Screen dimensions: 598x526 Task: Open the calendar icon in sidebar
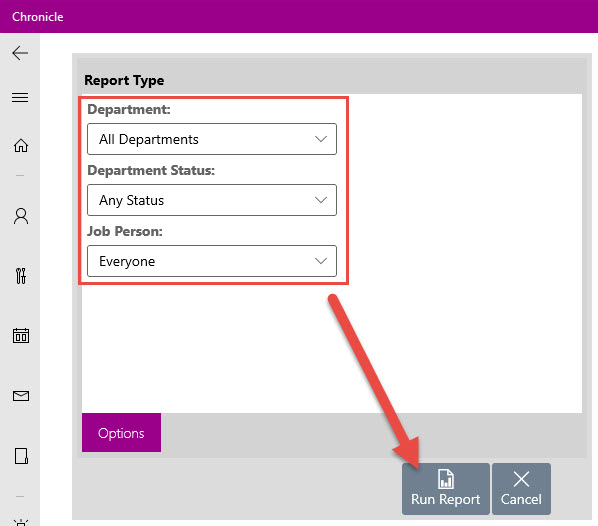pyautogui.click(x=21, y=336)
